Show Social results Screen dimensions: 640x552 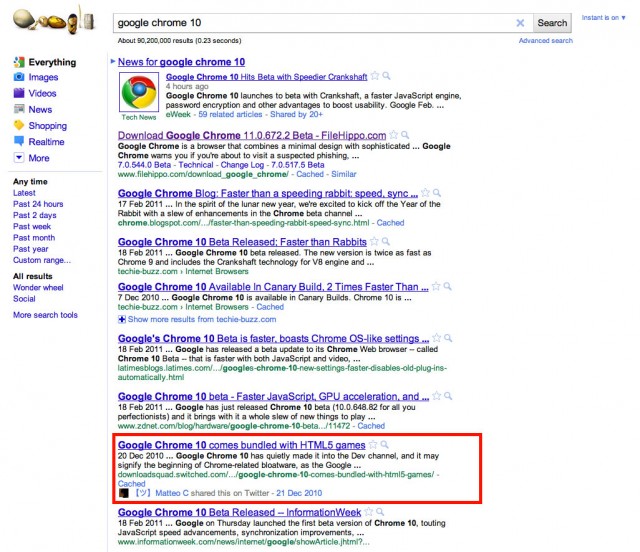click(x=24, y=298)
